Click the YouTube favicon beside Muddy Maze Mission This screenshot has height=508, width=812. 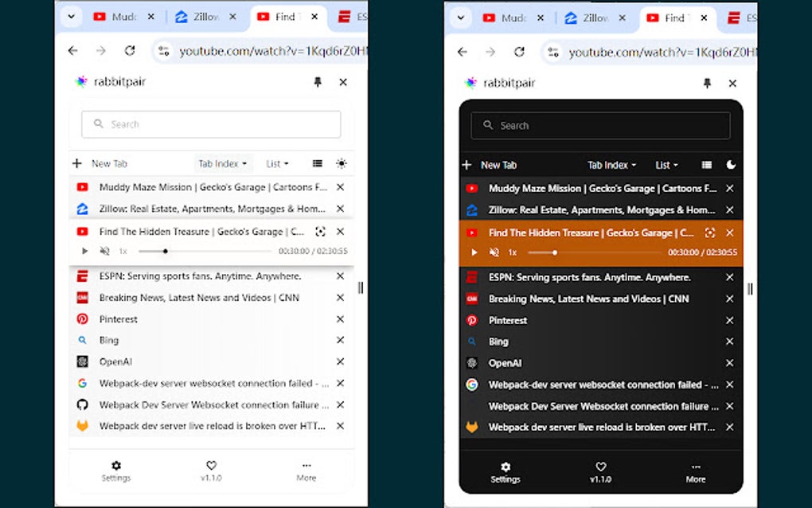[x=82, y=187]
